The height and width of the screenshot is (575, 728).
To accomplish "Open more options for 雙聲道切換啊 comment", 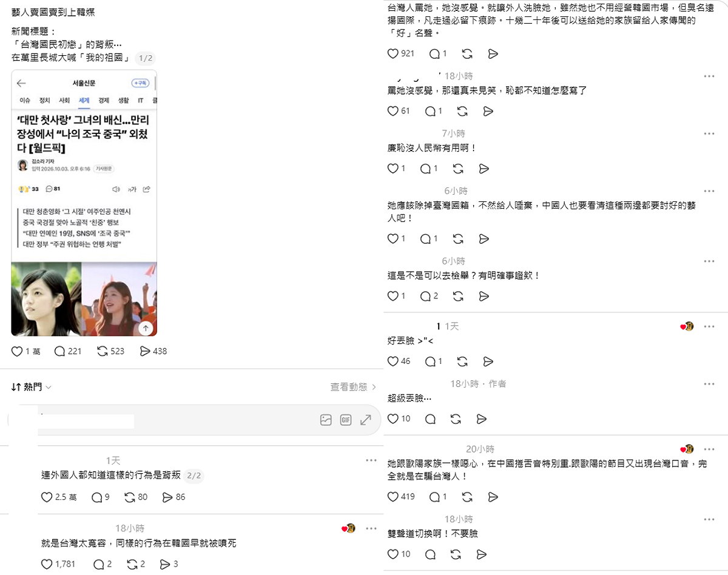I will [709, 519].
